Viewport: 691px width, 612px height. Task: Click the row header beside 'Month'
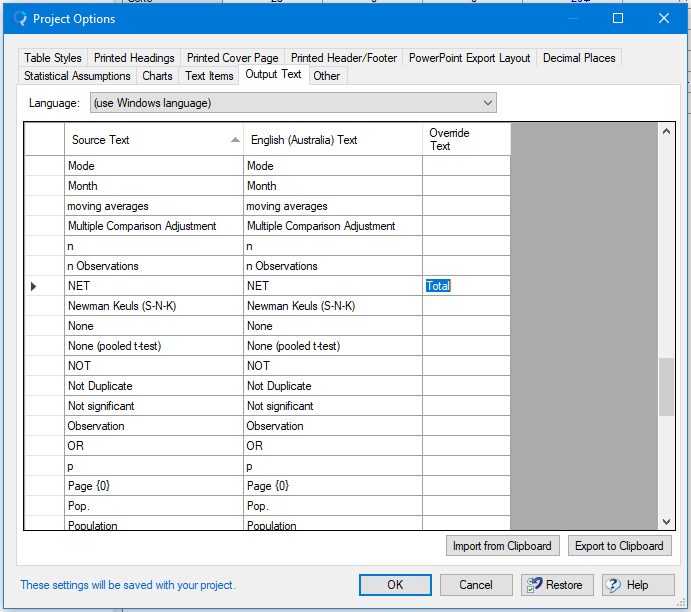click(x=45, y=186)
